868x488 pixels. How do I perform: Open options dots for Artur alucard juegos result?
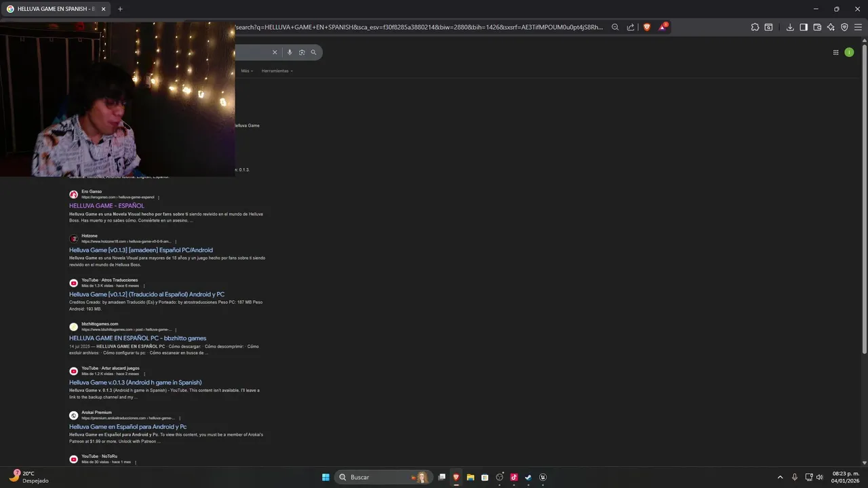pos(144,374)
